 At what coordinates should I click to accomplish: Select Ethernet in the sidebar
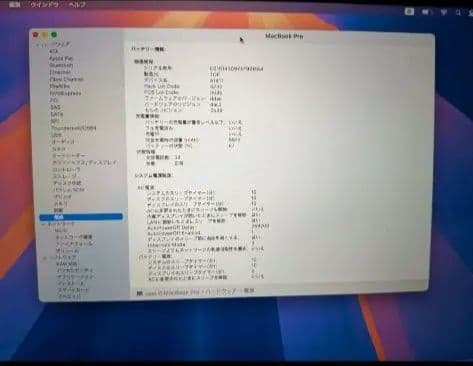pos(60,72)
